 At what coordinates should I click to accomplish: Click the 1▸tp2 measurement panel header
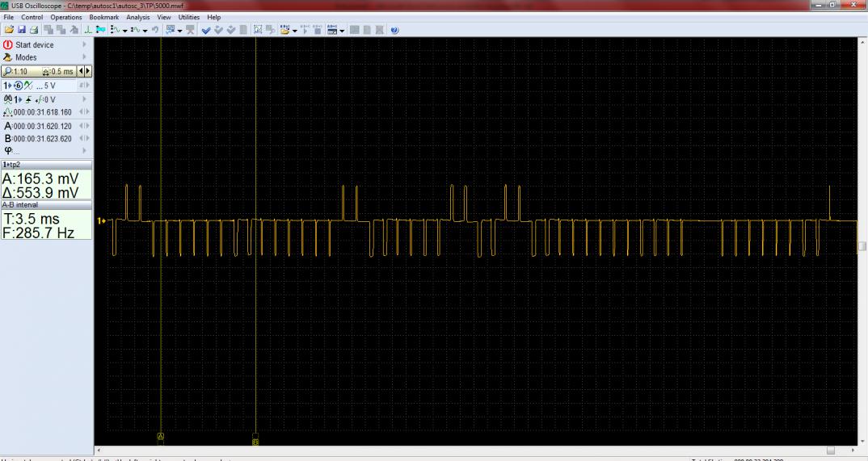coord(46,164)
